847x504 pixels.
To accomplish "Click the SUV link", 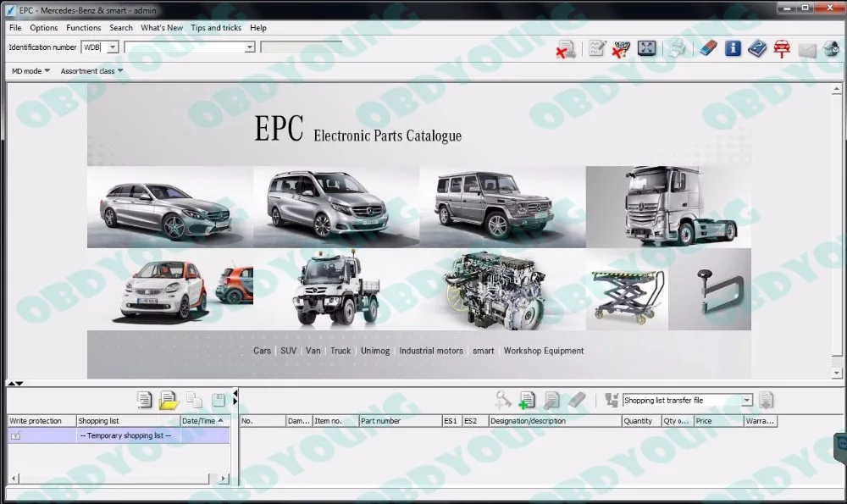I will (x=289, y=351).
